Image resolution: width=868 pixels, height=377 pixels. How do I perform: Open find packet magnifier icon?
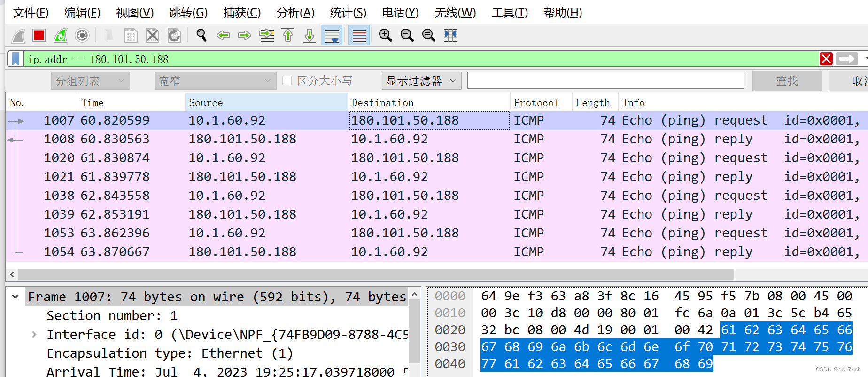click(201, 35)
